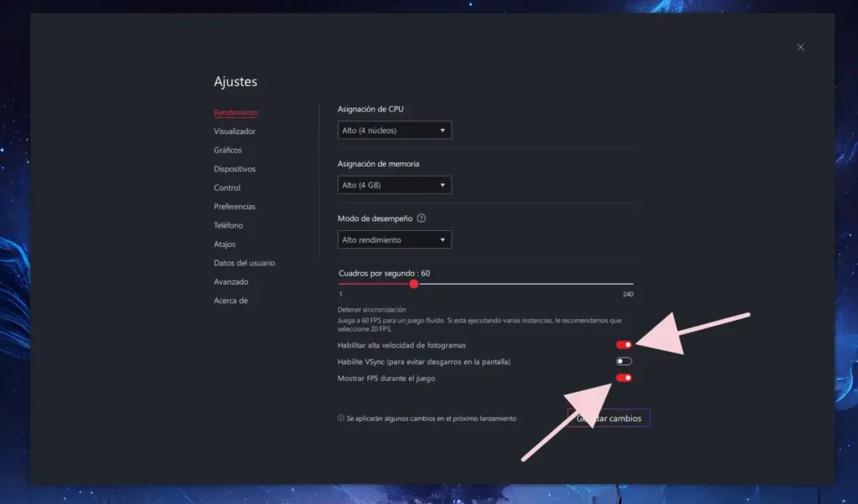The height and width of the screenshot is (504, 858).
Task: Open the Asignación de CPU dropdown
Action: 394,131
